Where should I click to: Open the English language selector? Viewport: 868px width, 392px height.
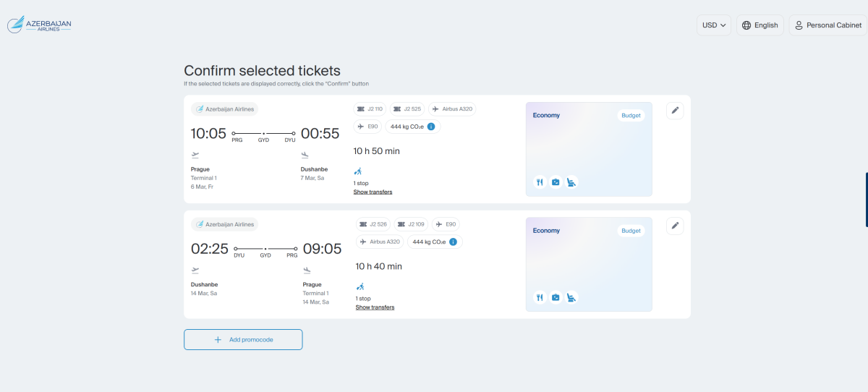click(x=759, y=25)
